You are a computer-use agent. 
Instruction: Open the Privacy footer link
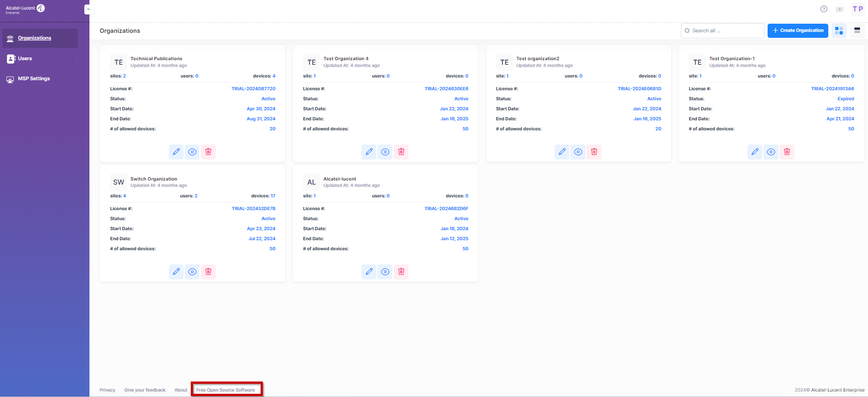tap(107, 390)
